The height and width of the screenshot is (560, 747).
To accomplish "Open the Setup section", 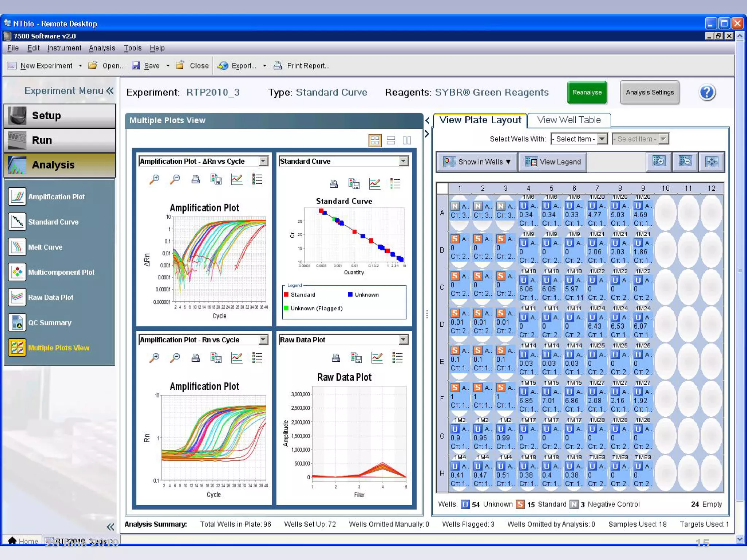I will pyautogui.click(x=60, y=116).
